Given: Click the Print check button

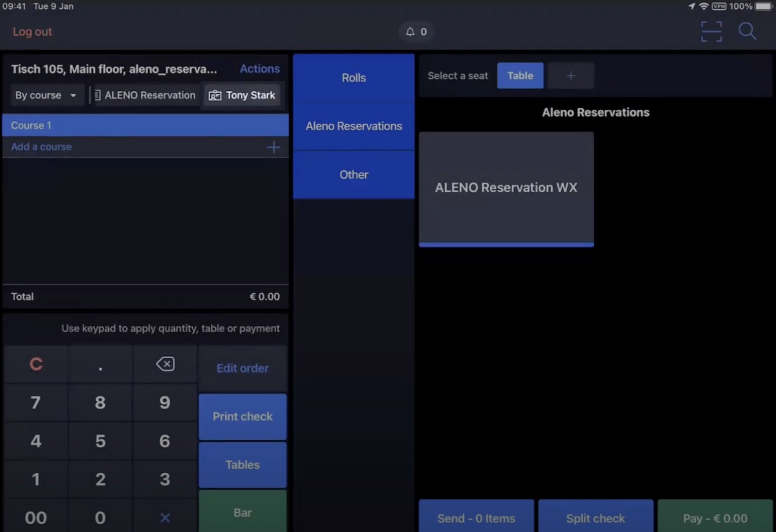Looking at the screenshot, I should 242,416.
